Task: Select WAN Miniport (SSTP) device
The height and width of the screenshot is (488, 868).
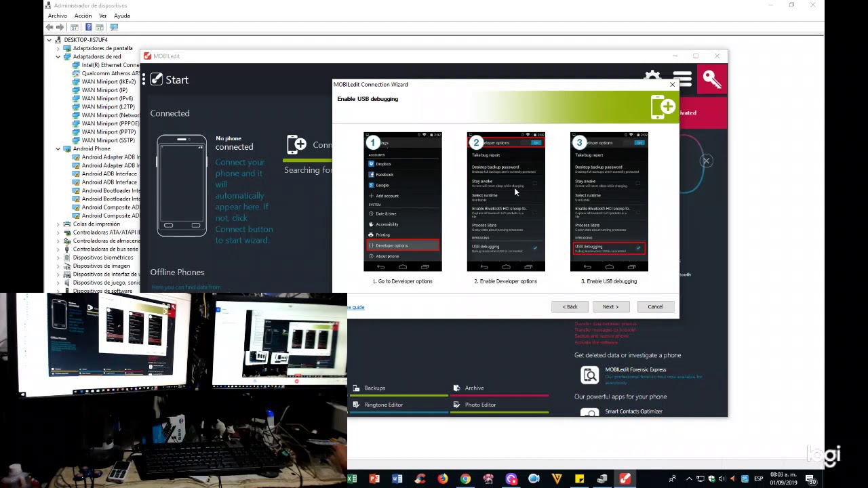Action: coord(108,140)
